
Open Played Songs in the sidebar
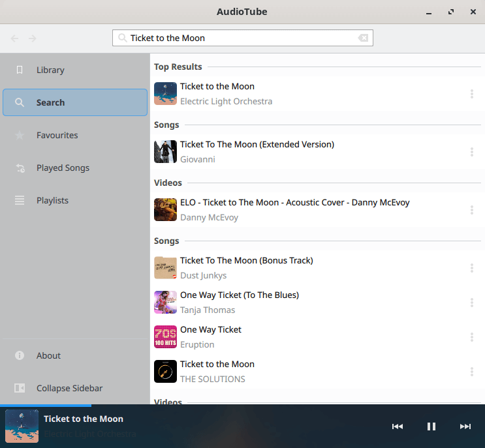tap(75, 168)
